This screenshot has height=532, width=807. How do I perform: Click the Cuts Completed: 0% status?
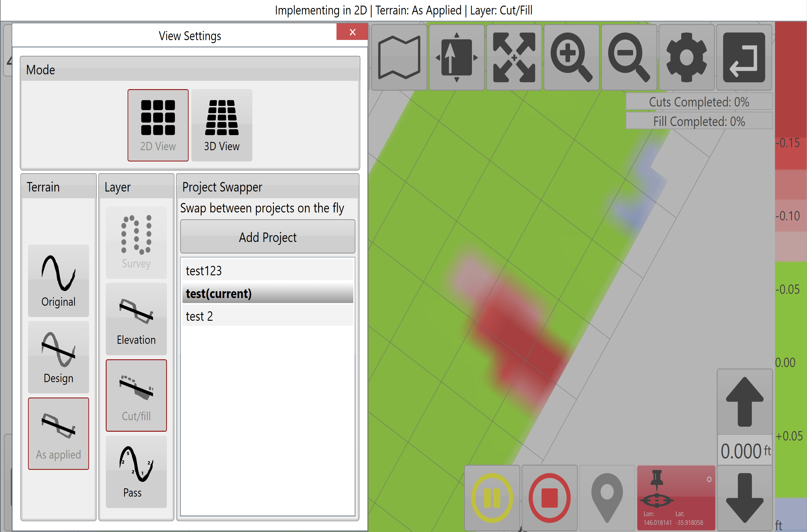[x=699, y=102]
